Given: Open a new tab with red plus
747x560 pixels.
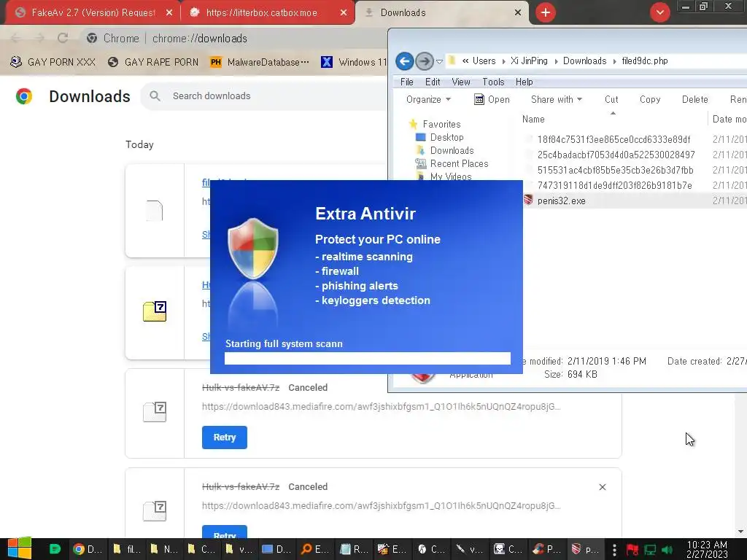Looking at the screenshot, I should click(x=546, y=12).
